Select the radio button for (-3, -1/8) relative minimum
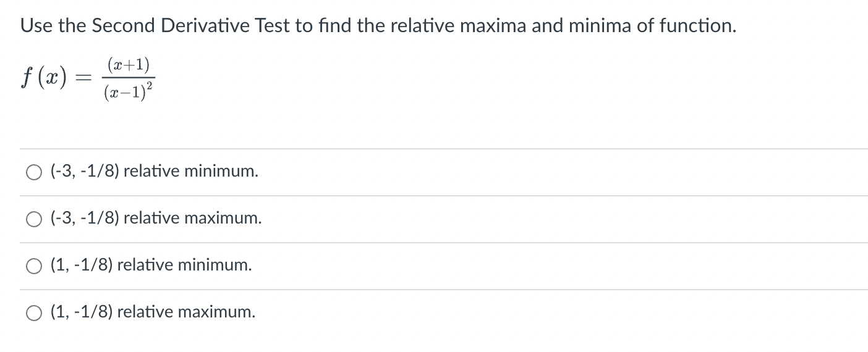 click(33, 172)
